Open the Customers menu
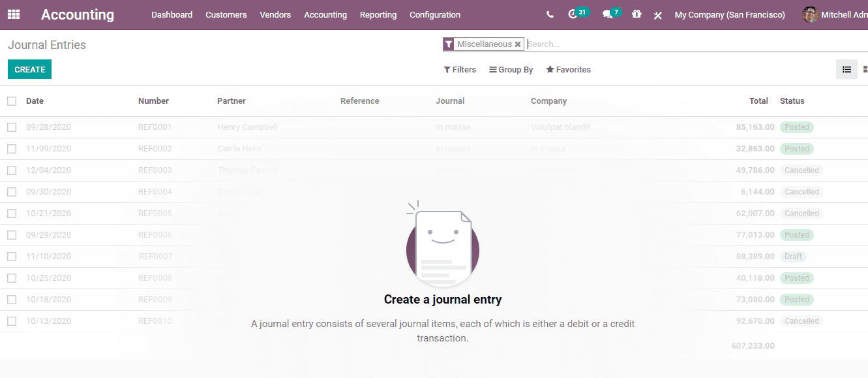Screen dimensions: 868x378 pyautogui.click(x=226, y=14)
